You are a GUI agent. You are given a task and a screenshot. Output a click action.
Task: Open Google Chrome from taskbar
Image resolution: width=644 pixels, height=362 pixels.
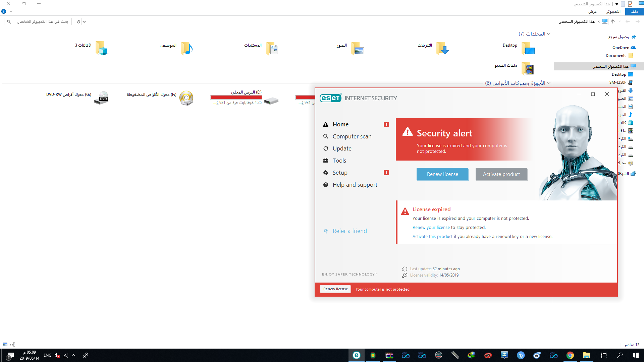pyautogui.click(x=570, y=355)
